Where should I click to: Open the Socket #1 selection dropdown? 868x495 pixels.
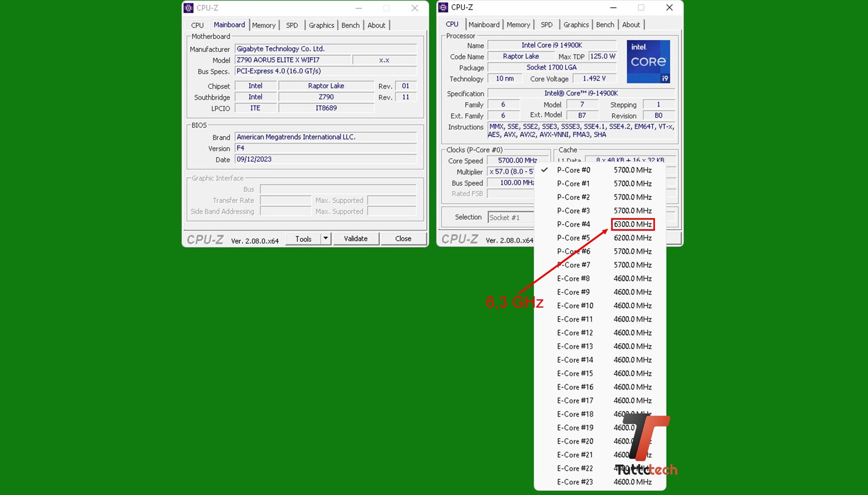(x=511, y=217)
